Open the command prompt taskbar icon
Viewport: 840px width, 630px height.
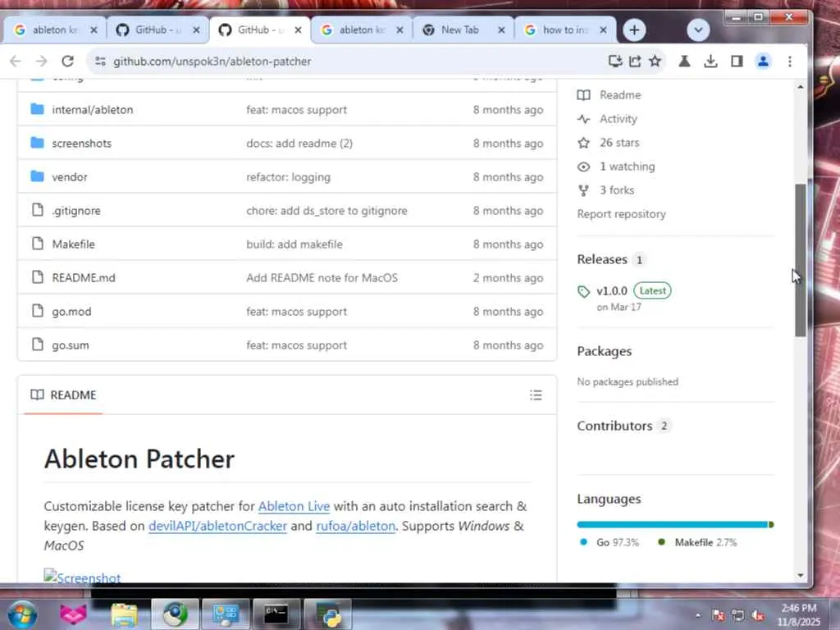(x=276, y=614)
